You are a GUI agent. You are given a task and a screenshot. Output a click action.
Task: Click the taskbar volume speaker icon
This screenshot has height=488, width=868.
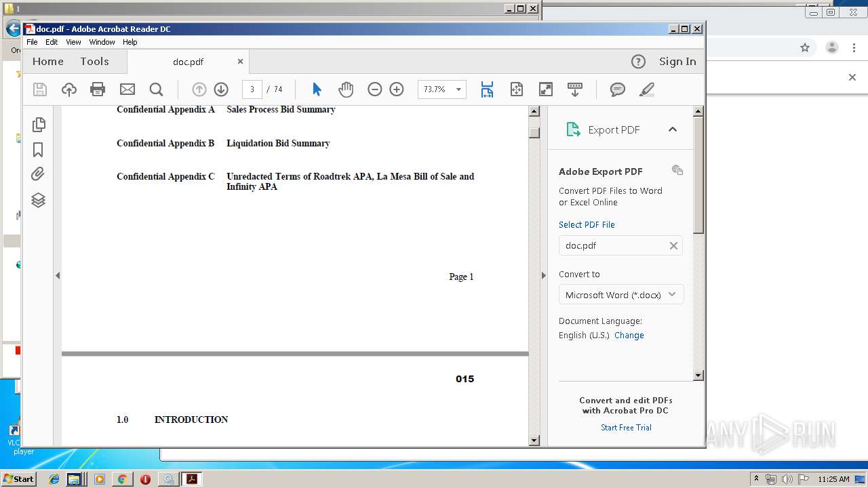click(787, 479)
